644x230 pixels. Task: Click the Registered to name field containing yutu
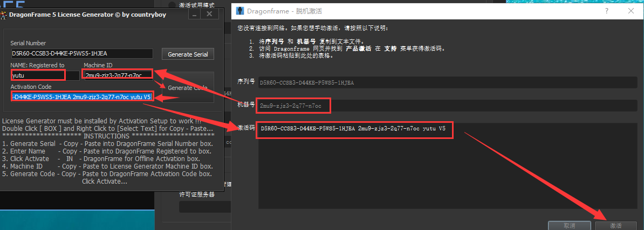click(x=45, y=75)
